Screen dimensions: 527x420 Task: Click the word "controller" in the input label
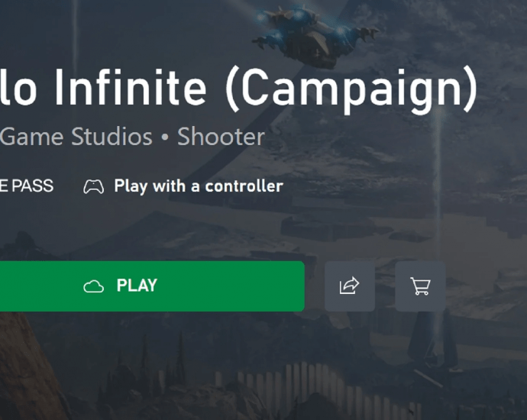pos(244,186)
